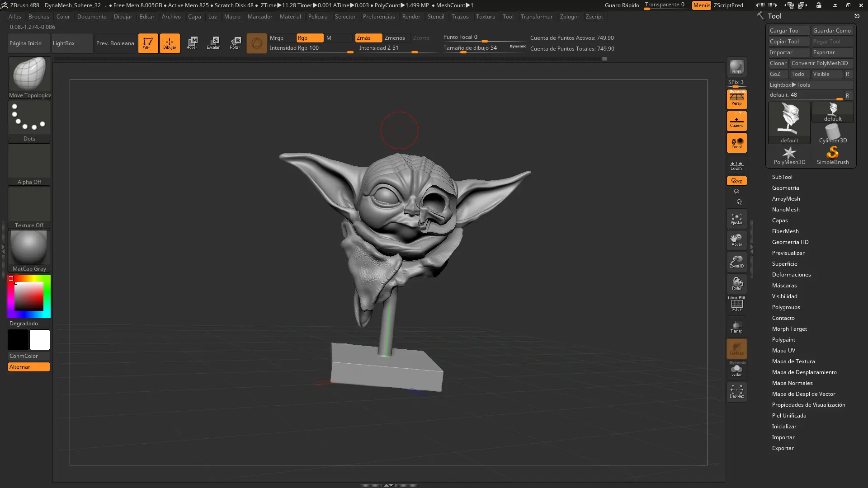The height and width of the screenshot is (488, 868).
Task: Expand the ArrayMesh section
Action: point(786,199)
